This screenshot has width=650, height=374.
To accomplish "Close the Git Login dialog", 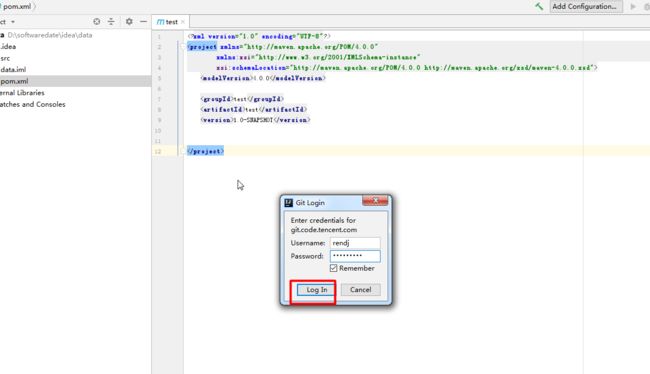I will (375, 201).
